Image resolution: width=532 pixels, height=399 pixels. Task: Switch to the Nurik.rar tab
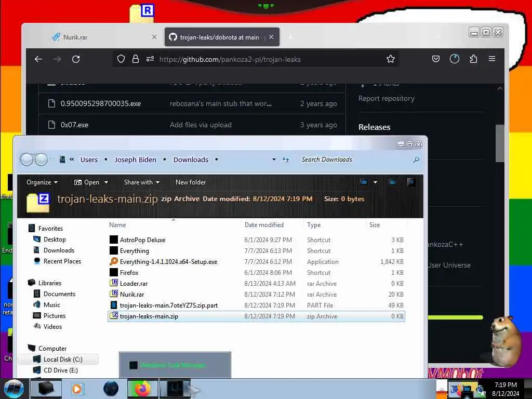tap(103, 37)
